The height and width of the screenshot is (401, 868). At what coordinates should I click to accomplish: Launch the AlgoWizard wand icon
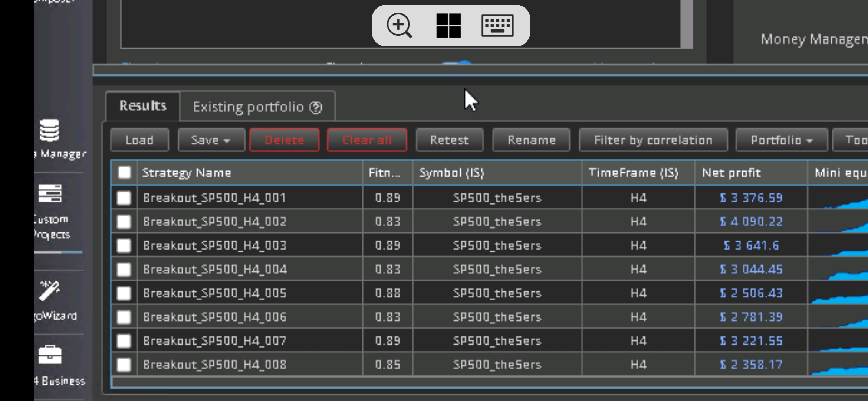point(50,291)
